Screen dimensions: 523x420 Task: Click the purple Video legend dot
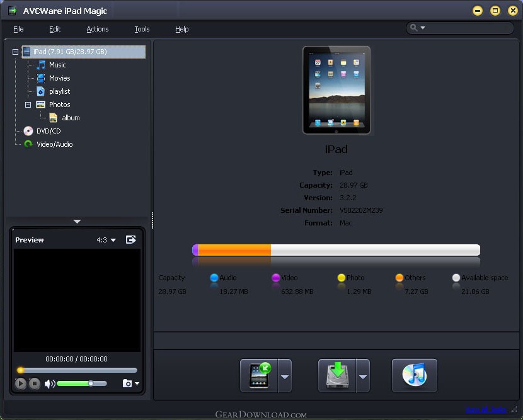tap(276, 278)
